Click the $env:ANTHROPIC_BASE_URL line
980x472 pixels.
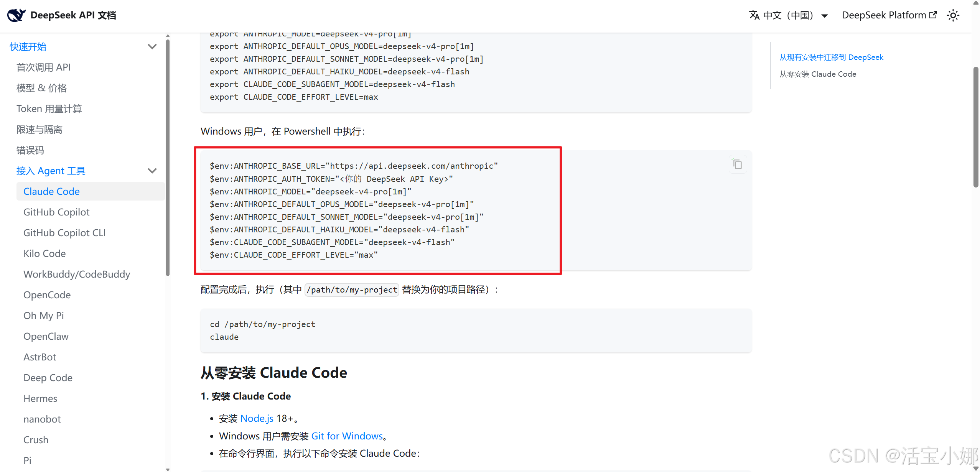pos(354,166)
